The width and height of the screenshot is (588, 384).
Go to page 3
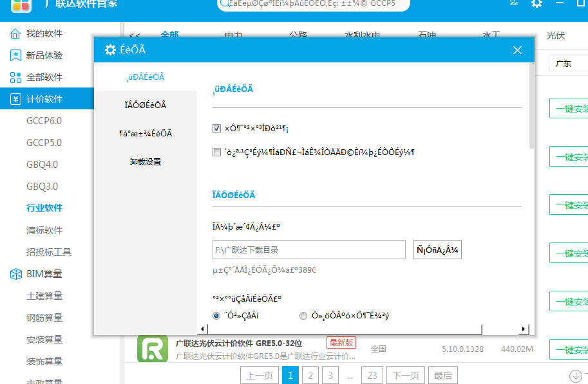coord(330,376)
